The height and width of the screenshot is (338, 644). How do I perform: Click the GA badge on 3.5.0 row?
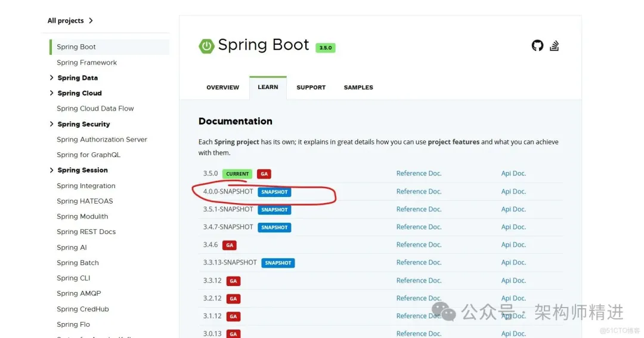tap(264, 174)
